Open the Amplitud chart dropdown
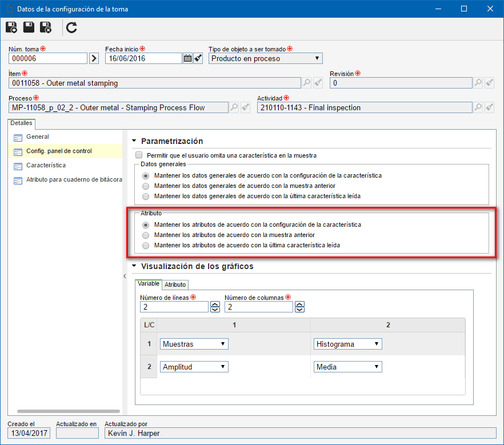Screen dimensions: 504x445 click(194, 367)
